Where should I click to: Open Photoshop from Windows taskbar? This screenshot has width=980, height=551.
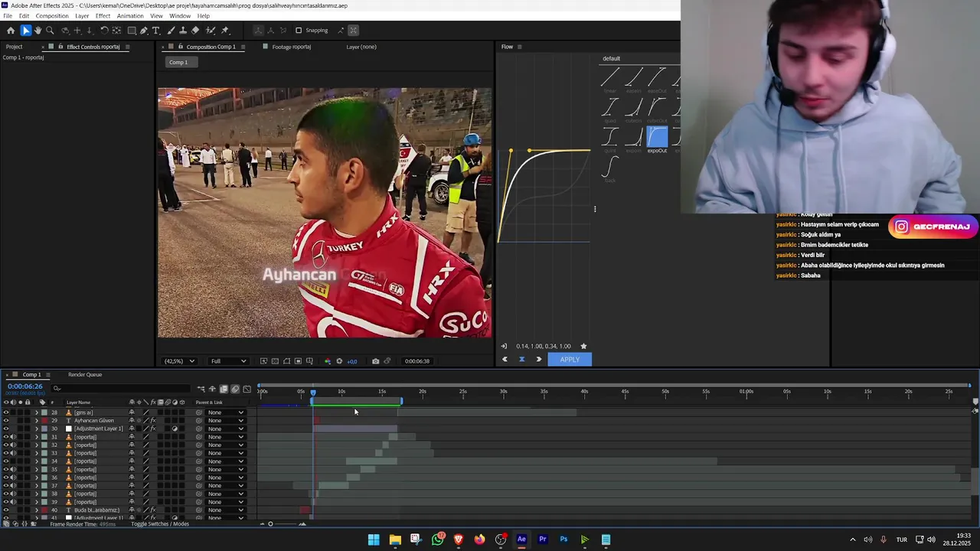coord(563,540)
